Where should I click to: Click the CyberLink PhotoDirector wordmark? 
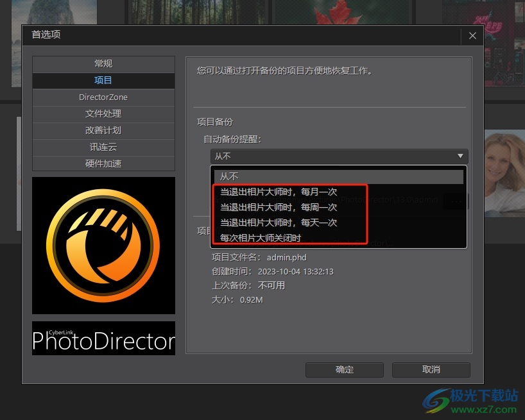pos(103,339)
